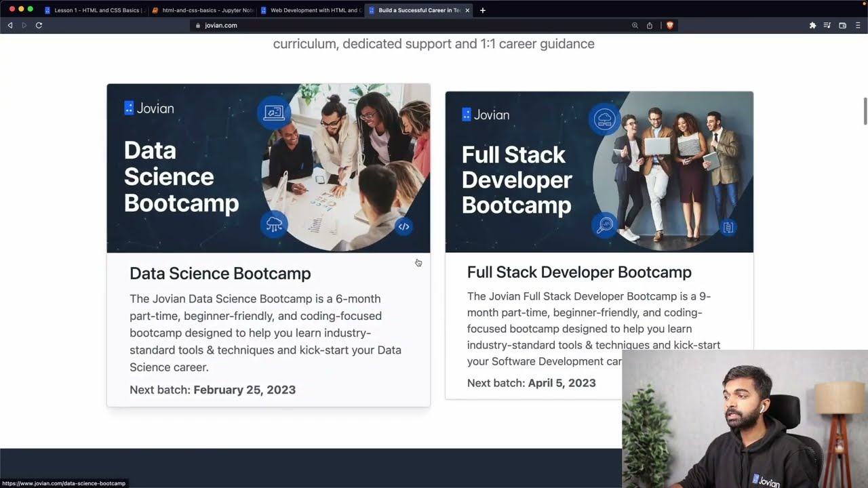Open the Brave wallet icon
This screenshot has width=868, height=488.
tap(842, 25)
